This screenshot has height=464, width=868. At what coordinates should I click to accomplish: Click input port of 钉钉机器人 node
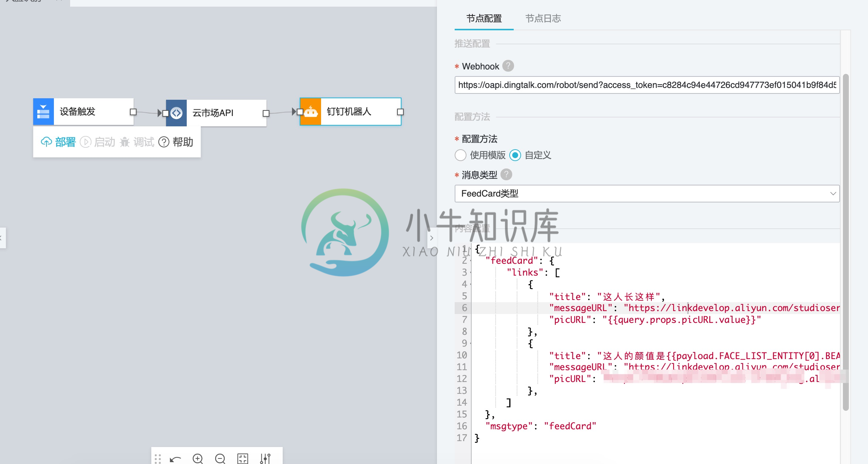point(300,112)
